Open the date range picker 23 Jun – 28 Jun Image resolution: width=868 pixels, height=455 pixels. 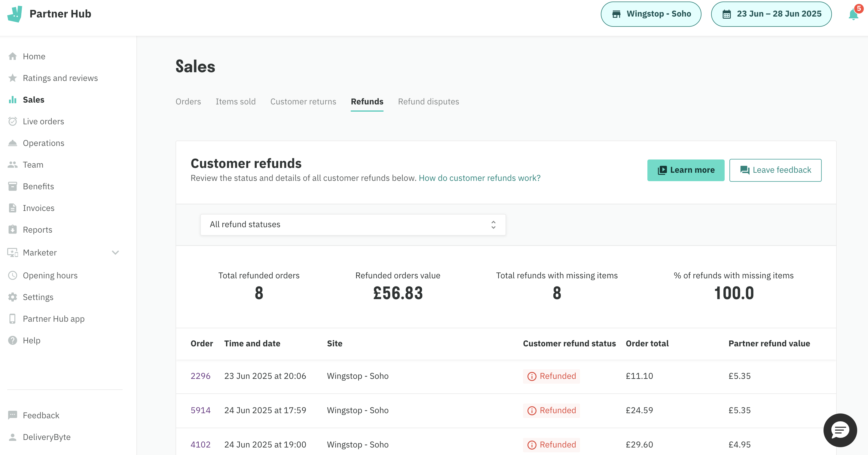tap(771, 14)
